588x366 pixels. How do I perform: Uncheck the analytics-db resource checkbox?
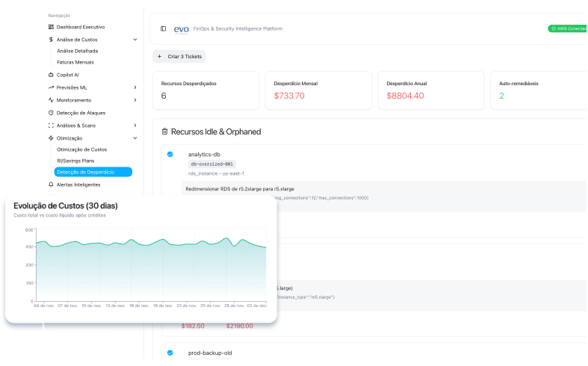point(170,155)
